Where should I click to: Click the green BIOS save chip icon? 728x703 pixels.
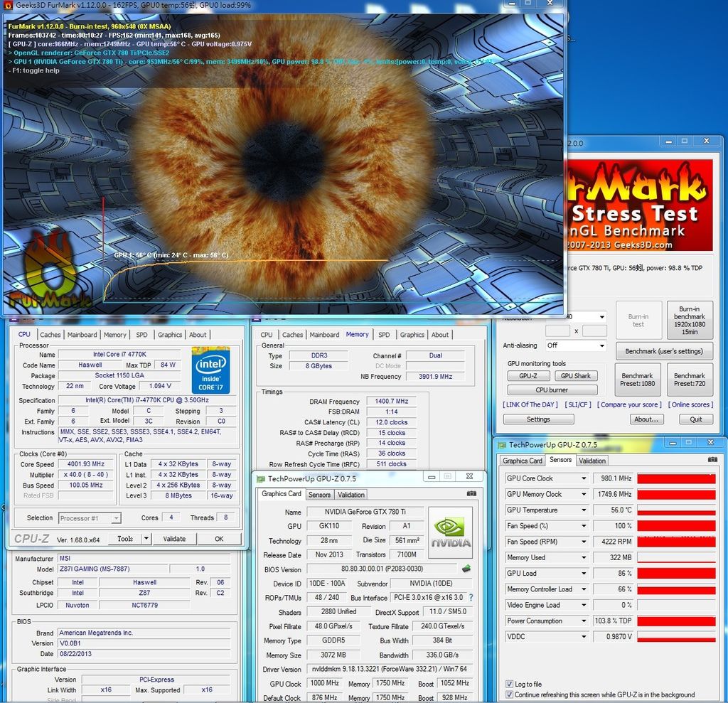tap(466, 569)
